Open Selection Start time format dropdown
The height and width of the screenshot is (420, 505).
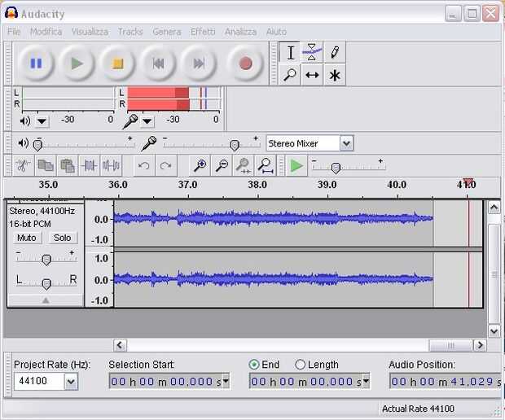226,381
